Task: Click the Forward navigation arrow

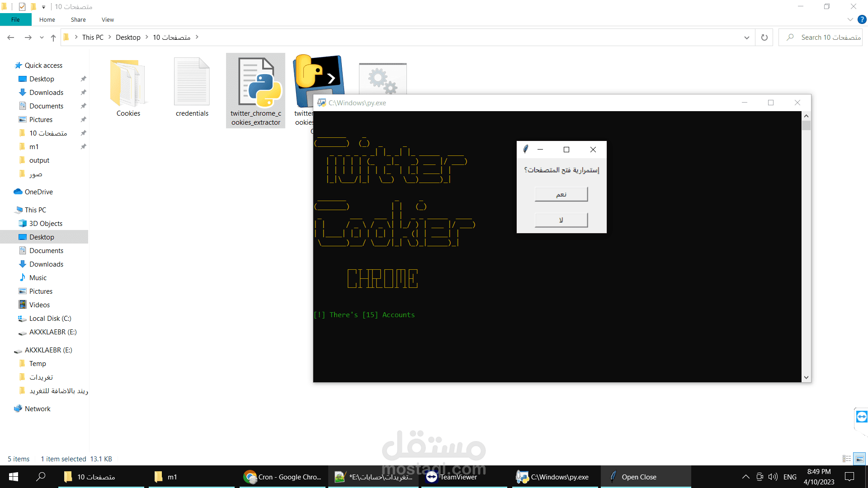Action: (x=28, y=38)
